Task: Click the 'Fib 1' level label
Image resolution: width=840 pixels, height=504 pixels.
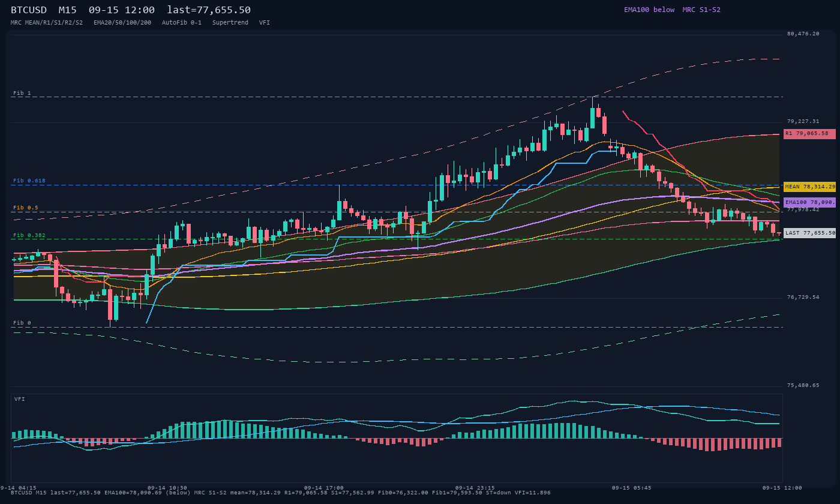Action: (x=22, y=93)
